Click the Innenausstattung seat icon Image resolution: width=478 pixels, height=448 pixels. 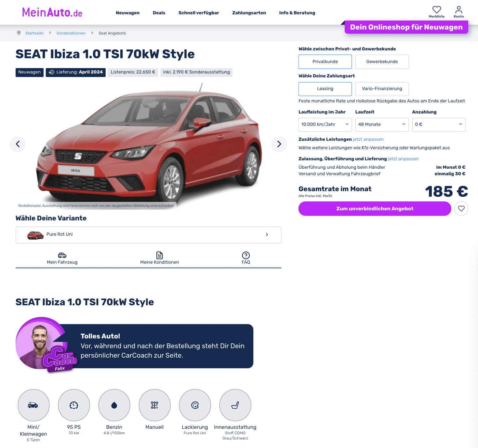pos(235,405)
